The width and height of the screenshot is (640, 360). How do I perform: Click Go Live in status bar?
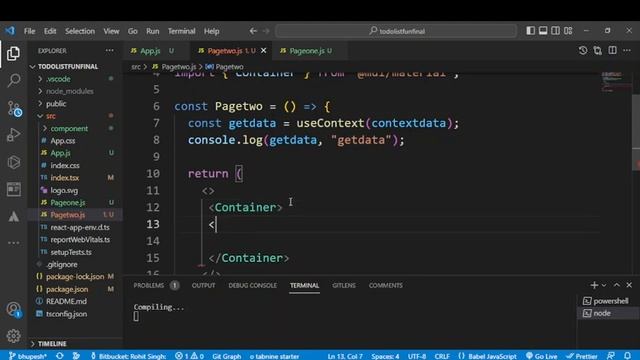click(542, 356)
